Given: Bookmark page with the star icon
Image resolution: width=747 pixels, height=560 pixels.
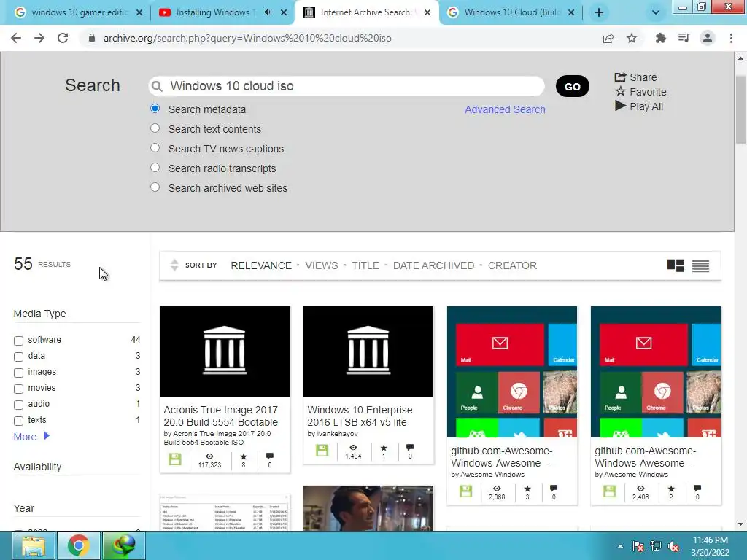Looking at the screenshot, I should point(632,38).
